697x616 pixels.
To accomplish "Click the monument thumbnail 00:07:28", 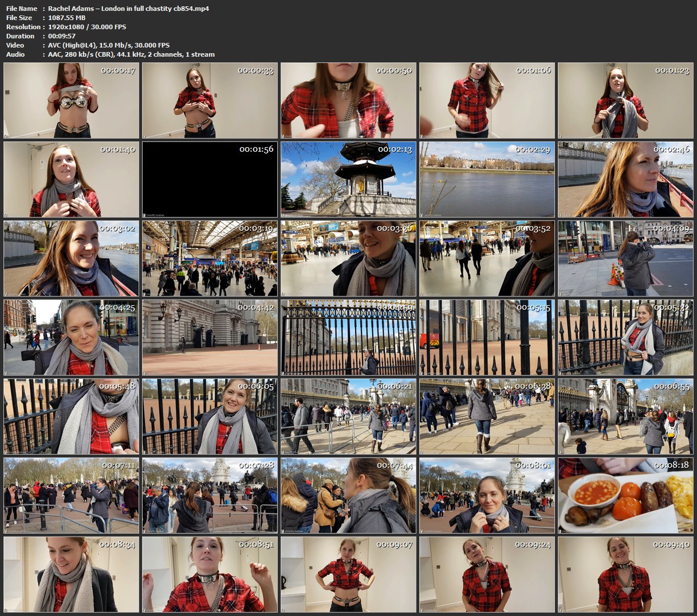I will (210, 496).
